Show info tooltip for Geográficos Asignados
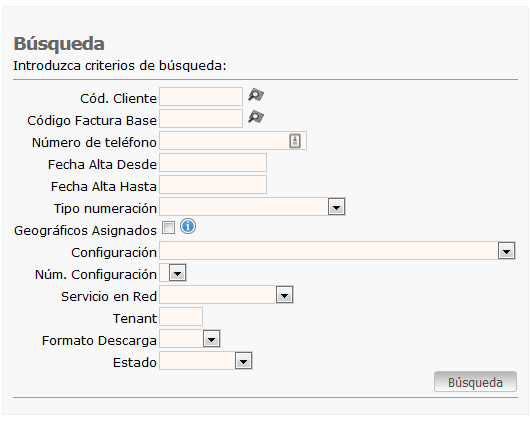532x421 pixels. point(188,227)
